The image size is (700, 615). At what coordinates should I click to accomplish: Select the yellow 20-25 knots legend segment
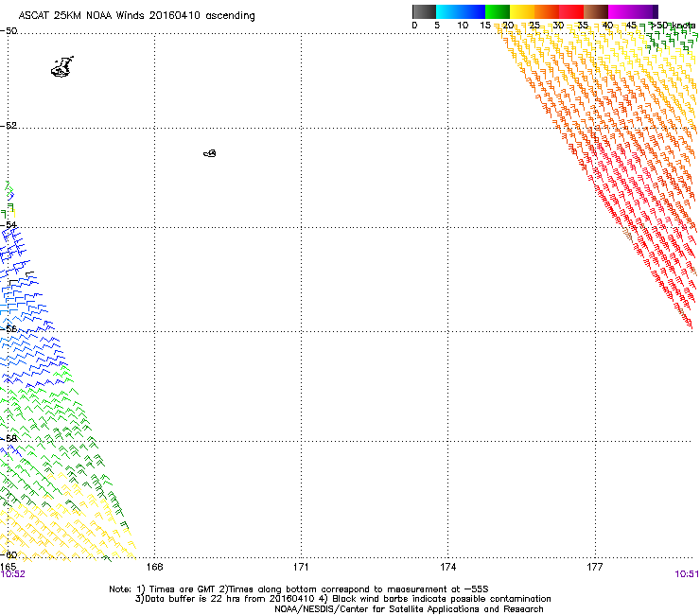coord(522,11)
